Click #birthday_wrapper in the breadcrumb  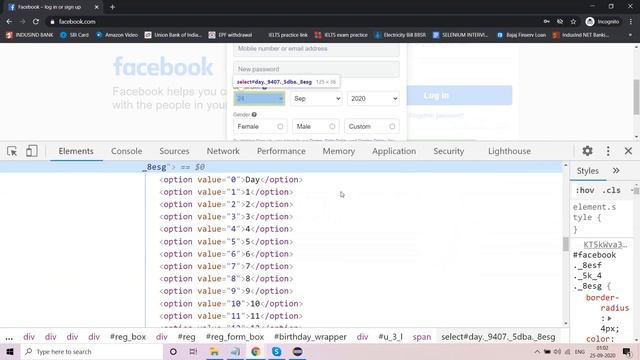[310, 337]
